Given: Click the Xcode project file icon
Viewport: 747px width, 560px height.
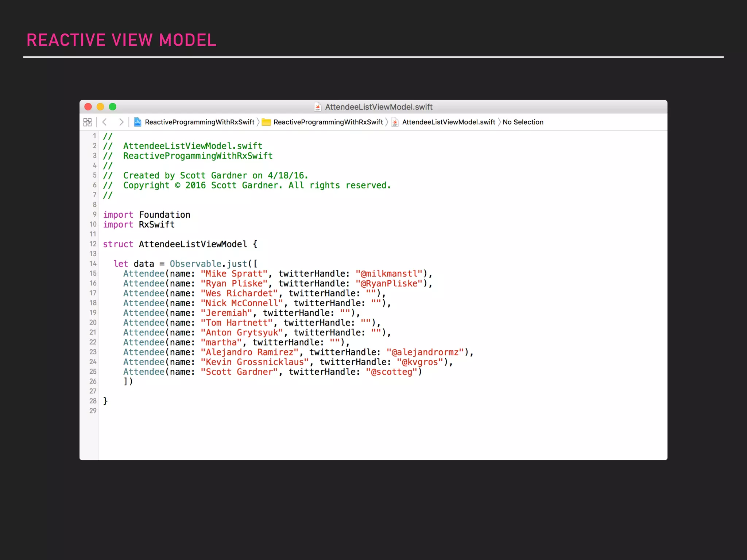Looking at the screenshot, I should click(138, 122).
